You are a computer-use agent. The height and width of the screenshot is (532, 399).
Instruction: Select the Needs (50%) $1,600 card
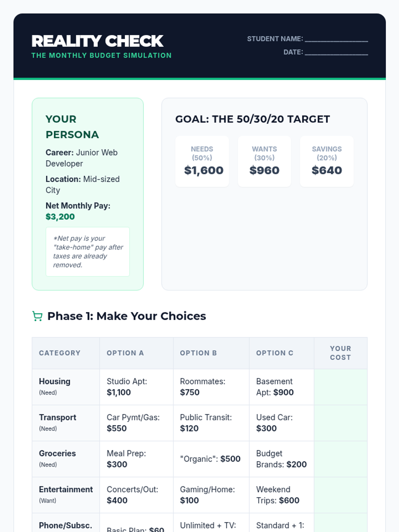tap(202, 161)
